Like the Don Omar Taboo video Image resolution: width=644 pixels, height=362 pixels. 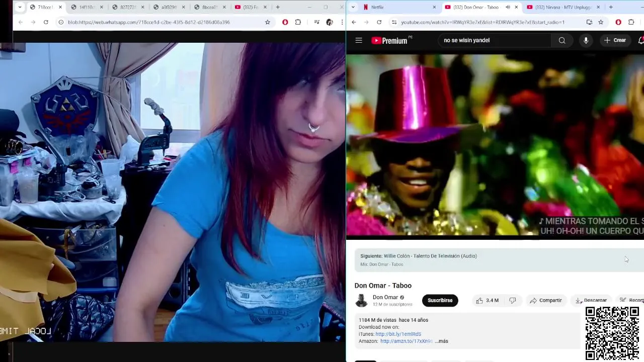tap(487, 301)
